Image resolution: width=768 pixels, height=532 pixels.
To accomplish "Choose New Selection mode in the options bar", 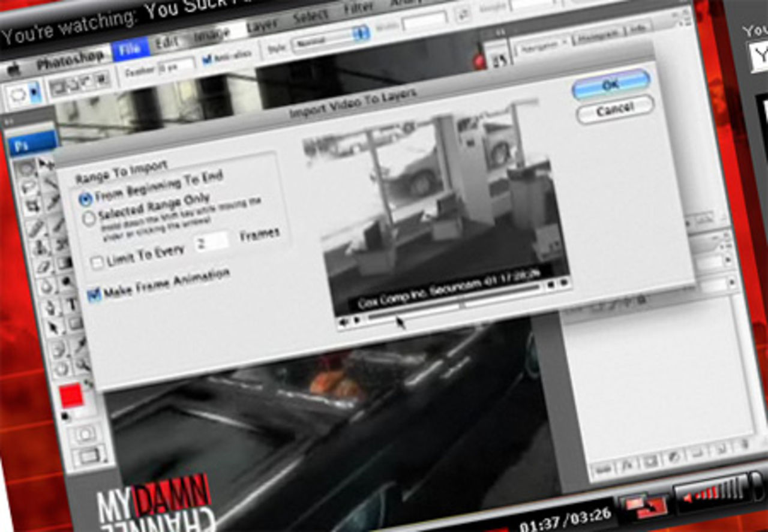I will pyautogui.click(x=59, y=88).
